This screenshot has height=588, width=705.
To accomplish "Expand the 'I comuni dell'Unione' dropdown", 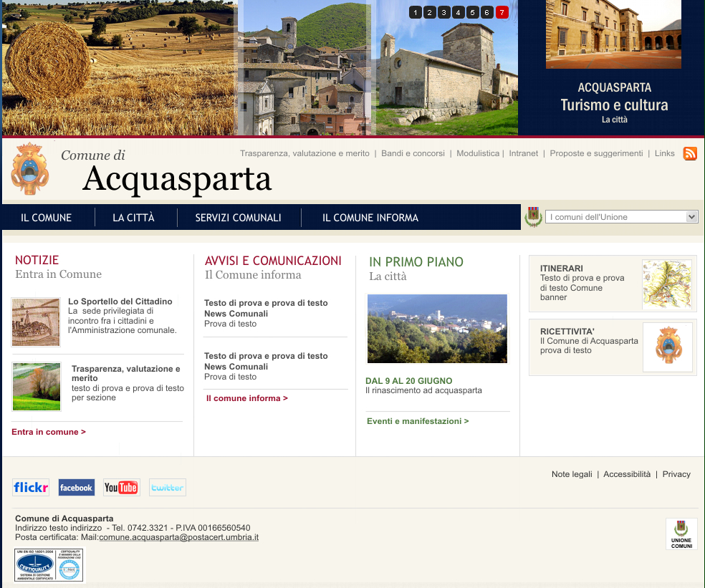I will [x=621, y=217].
